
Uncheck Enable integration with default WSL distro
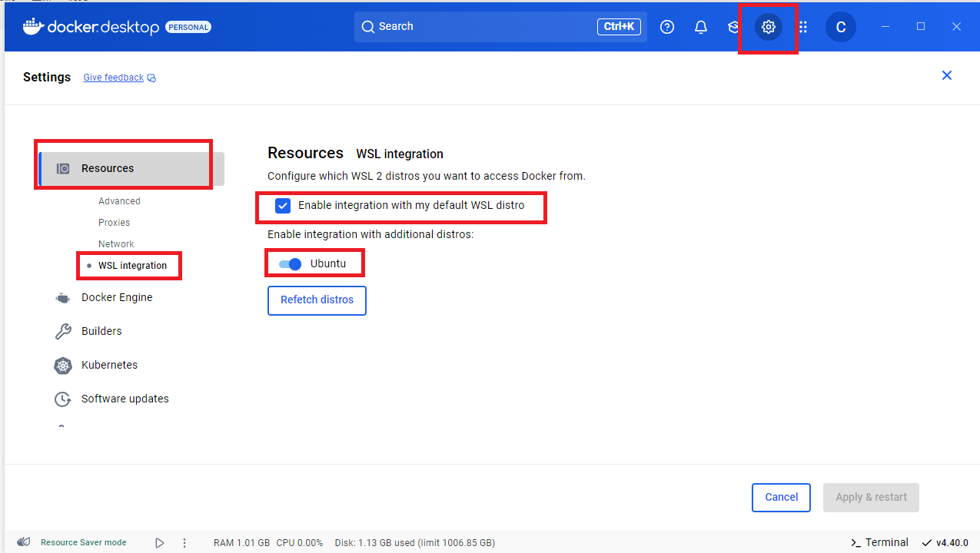pyautogui.click(x=283, y=206)
